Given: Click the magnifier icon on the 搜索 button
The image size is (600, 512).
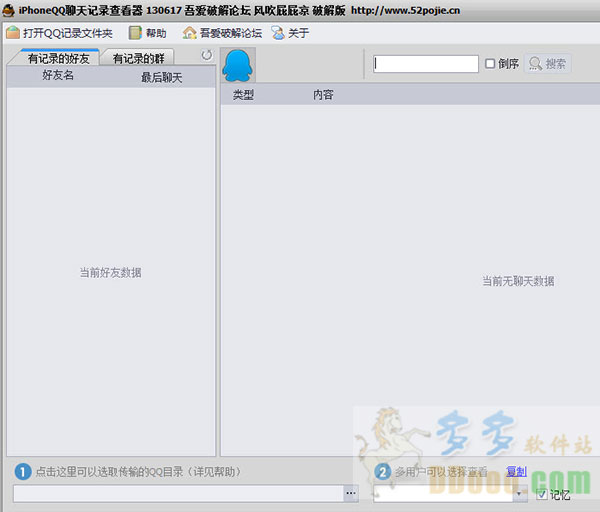Looking at the screenshot, I should point(535,64).
